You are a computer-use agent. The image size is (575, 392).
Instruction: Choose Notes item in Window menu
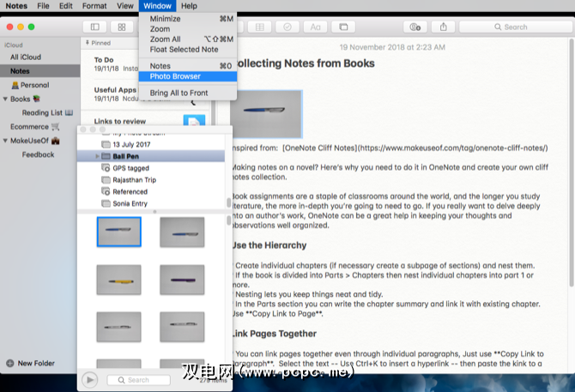point(188,66)
